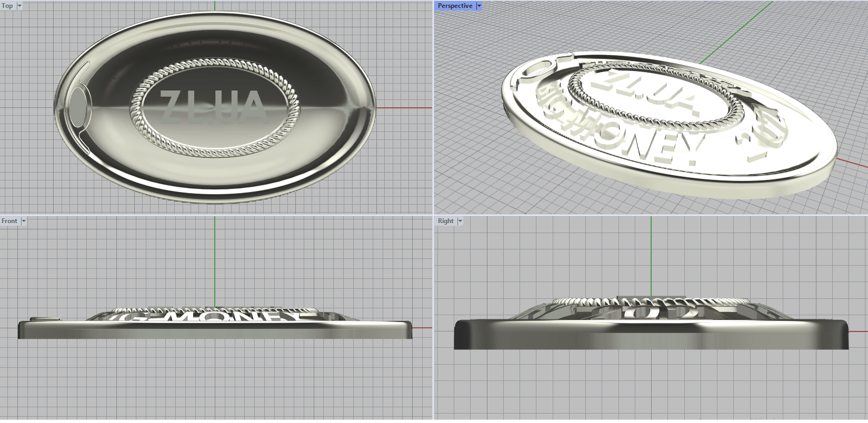
Task: Click the Front viewport title label
Action: click(x=9, y=221)
